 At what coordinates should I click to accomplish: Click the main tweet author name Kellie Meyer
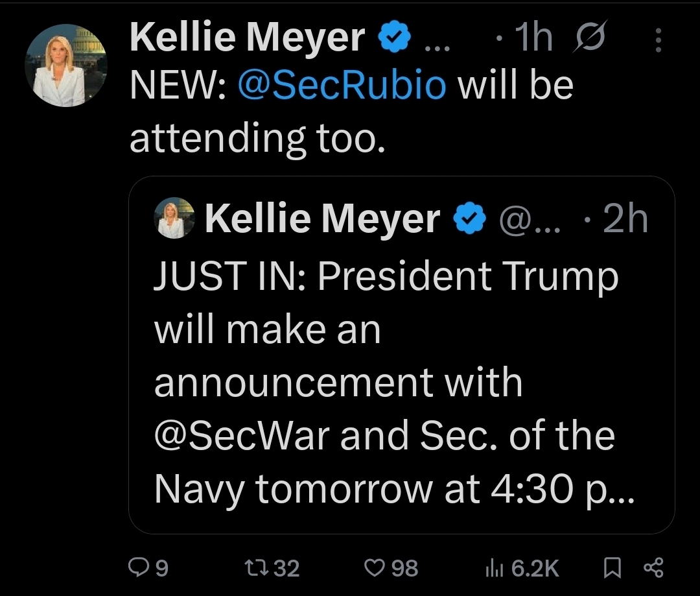248,38
